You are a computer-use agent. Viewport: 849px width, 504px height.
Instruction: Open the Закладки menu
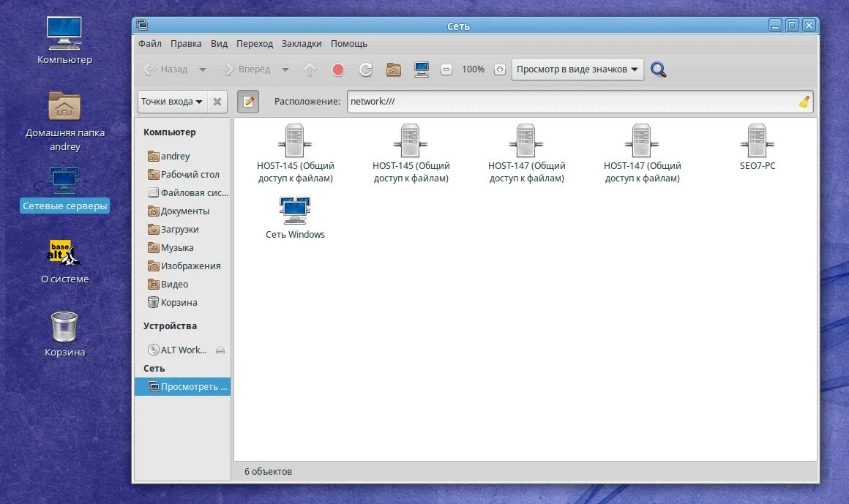pyautogui.click(x=301, y=43)
